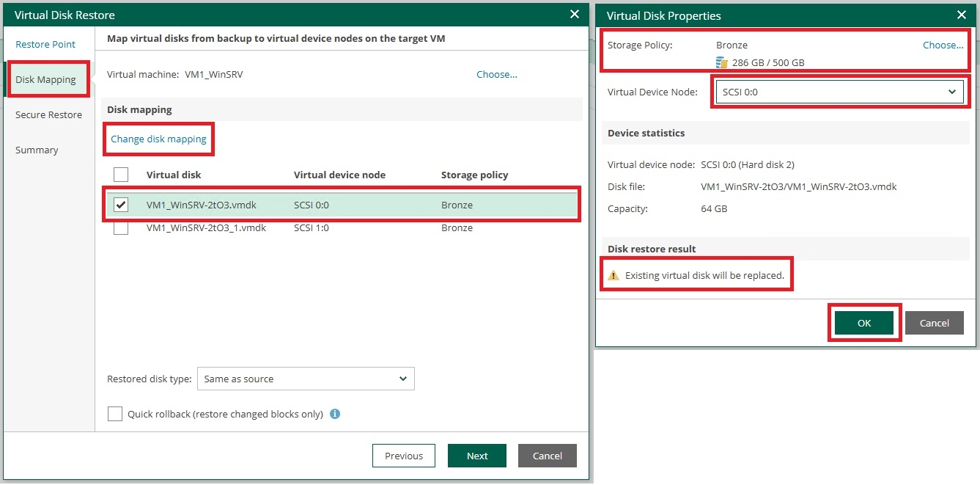Screen dimensions: 980x485
Task: Click the Previous button
Action: click(x=404, y=456)
